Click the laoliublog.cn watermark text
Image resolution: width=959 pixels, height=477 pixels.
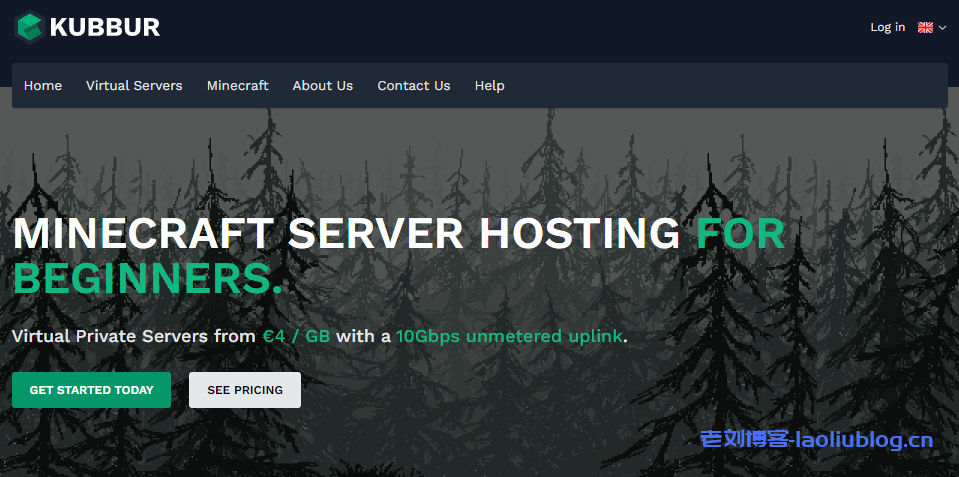(866, 439)
